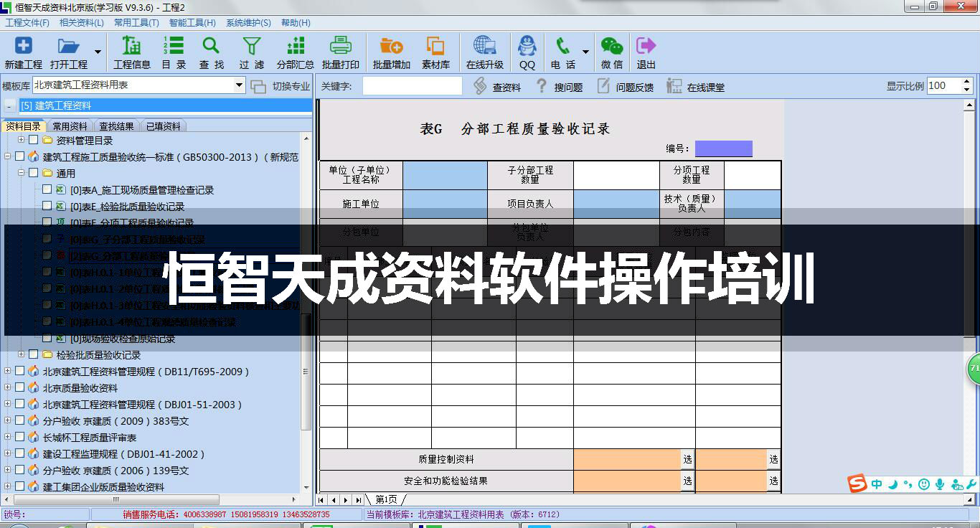
Task: Open the 打开工程 dropdown arrow
Action: pyautogui.click(x=98, y=53)
